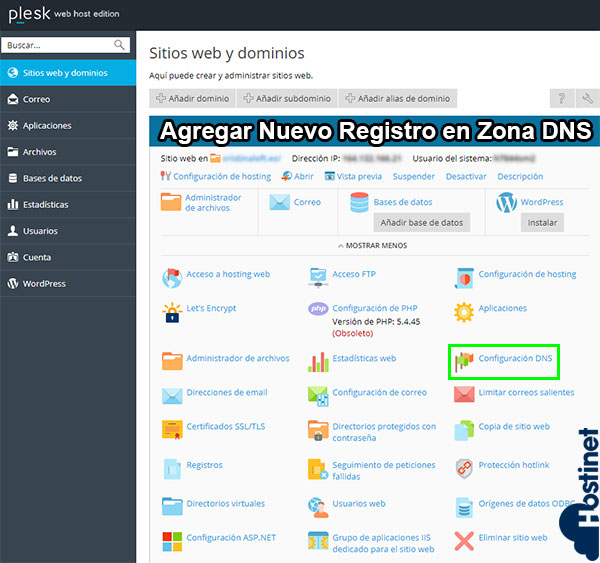Click Eliminar sitio web red X icon
This screenshot has height=563, width=600.
[464, 542]
